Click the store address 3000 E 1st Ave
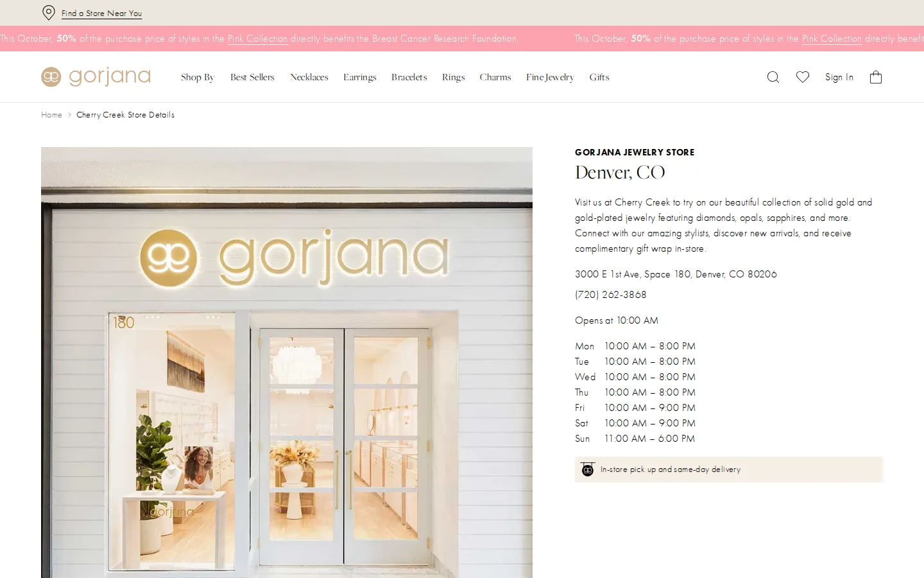This screenshot has width=924, height=578. point(676,274)
